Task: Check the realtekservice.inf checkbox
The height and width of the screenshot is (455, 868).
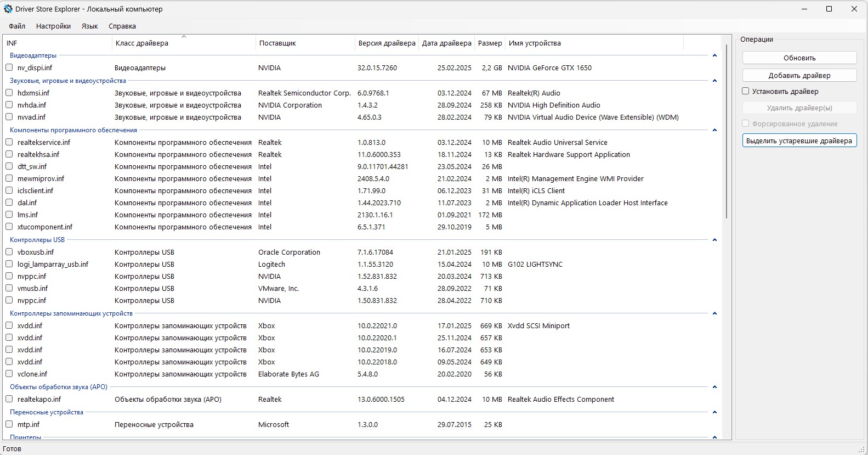Action: pos(9,142)
